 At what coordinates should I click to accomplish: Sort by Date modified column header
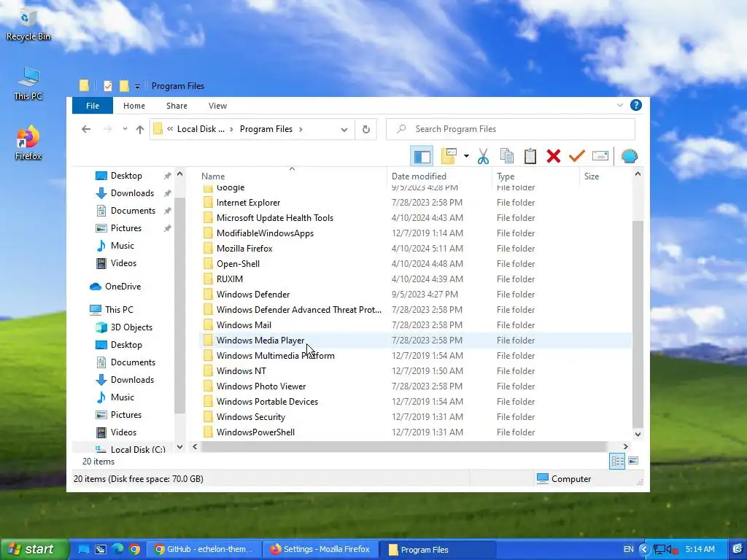[x=438, y=176]
